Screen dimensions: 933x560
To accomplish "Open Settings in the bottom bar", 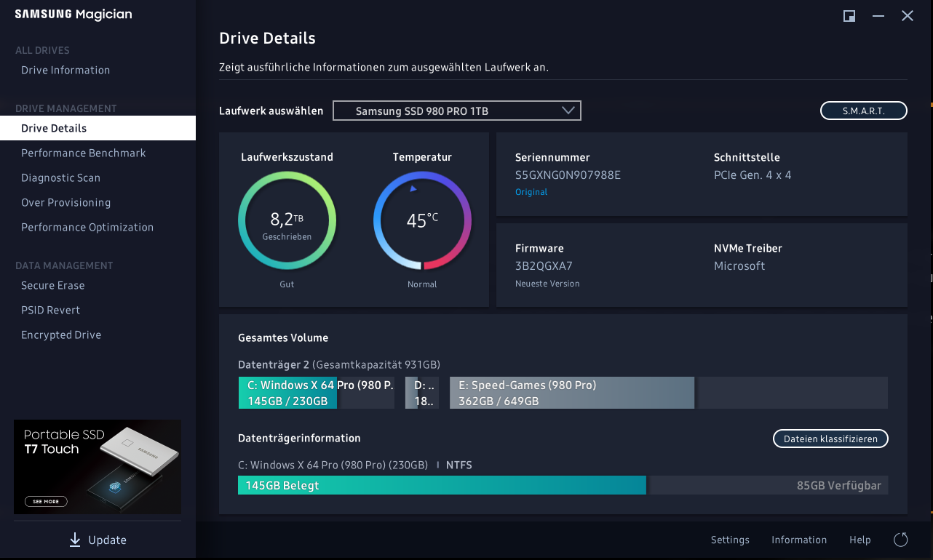I will click(x=730, y=540).
